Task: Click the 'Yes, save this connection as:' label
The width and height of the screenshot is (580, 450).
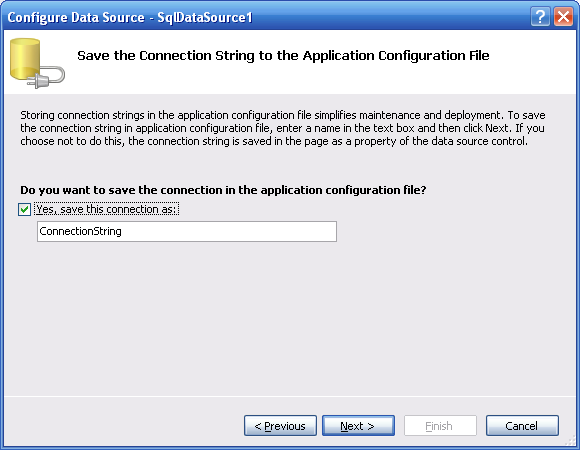Action: coord(107,209)
